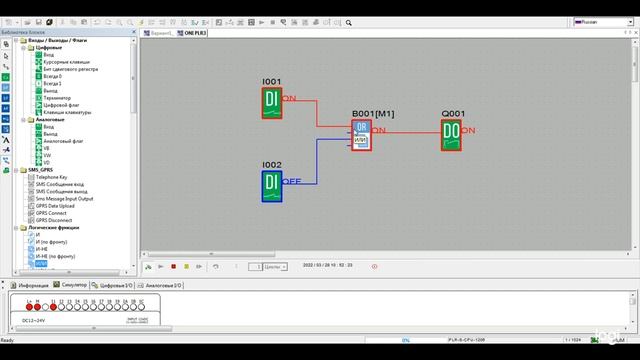Close the block library panel
Screen dimensions: 640x360
[x=134, y=32]
